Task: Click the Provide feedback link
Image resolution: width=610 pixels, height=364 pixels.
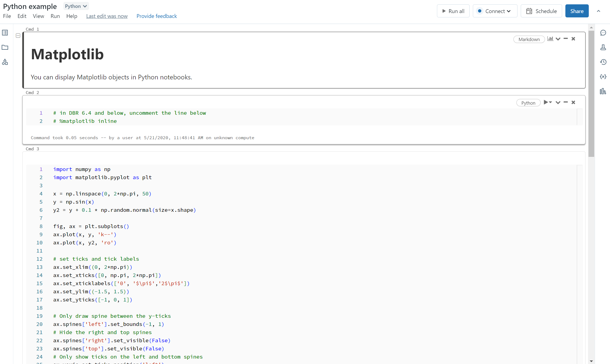Action: click(157, 16)
